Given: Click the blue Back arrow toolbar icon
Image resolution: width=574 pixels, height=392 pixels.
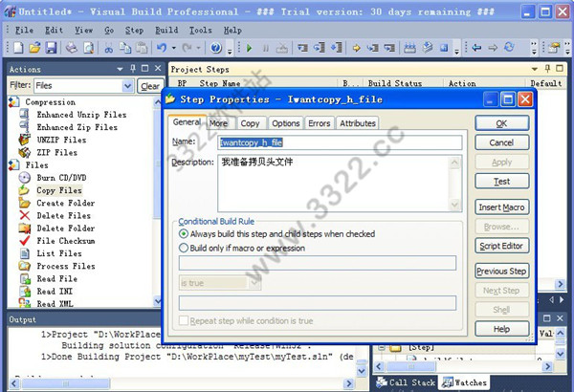Looking at the screenshot, I should 476,48.
